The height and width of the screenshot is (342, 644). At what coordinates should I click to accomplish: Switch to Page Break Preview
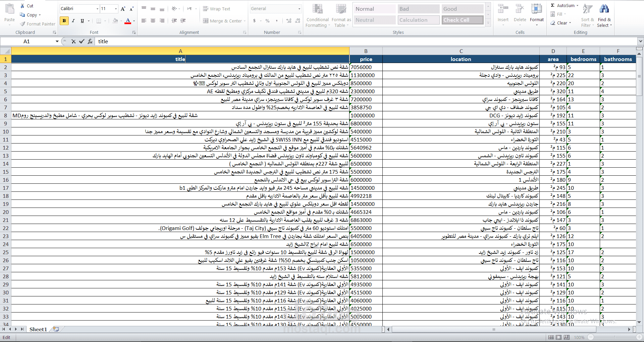[x=567, y=337]
